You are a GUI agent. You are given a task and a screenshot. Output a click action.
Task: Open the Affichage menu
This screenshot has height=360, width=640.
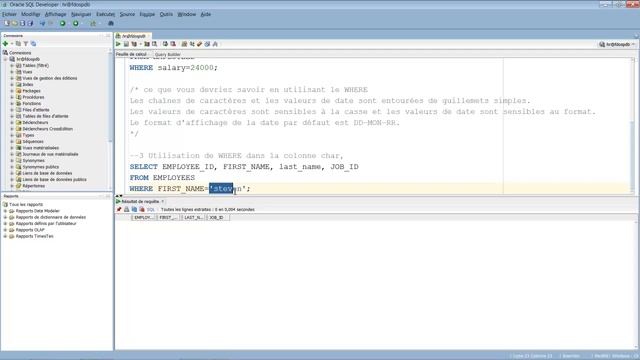56,14
